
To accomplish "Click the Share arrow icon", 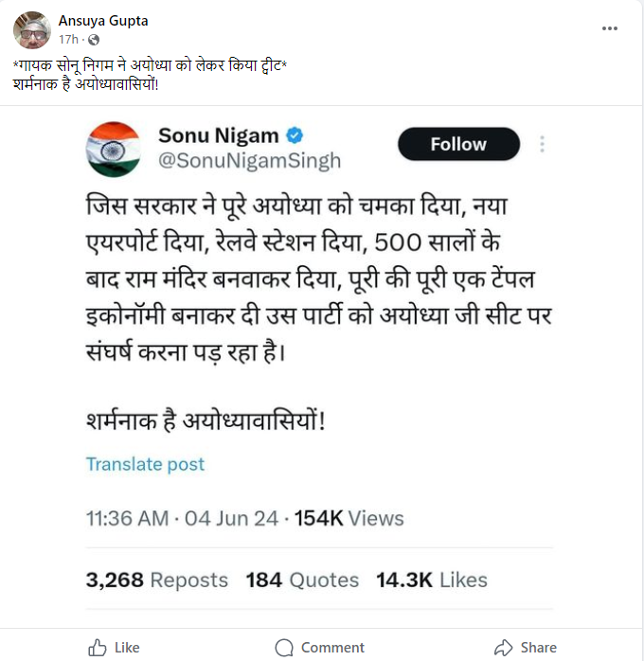I will tap(504, 648).
